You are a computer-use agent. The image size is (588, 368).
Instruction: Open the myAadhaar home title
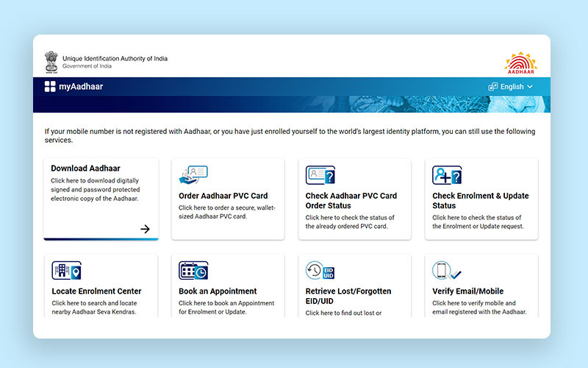(x=81, y=87)
